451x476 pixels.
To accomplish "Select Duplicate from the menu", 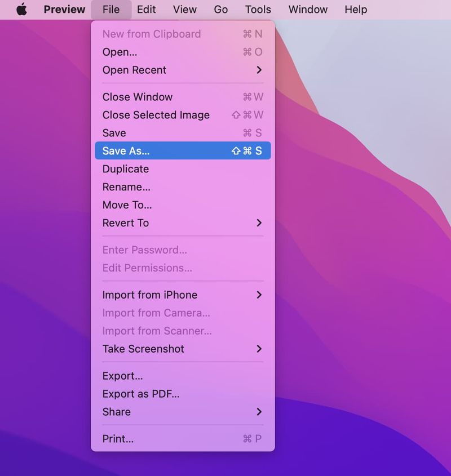I will pyautogui.click(x=183, y=169).
